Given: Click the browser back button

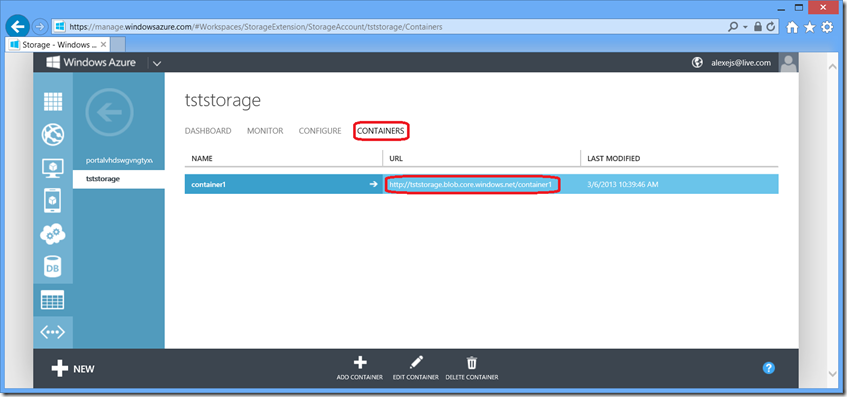Looking at the screenshot, I should 17,26.
